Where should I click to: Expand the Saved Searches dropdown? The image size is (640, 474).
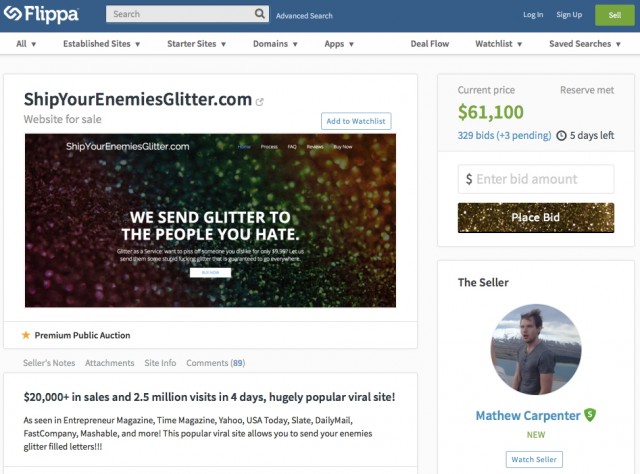(x=585, y=44)
